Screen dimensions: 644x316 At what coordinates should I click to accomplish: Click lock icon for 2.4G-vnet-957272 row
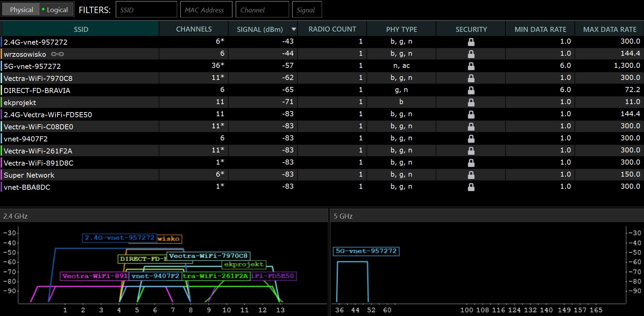[x=471, y=42]
